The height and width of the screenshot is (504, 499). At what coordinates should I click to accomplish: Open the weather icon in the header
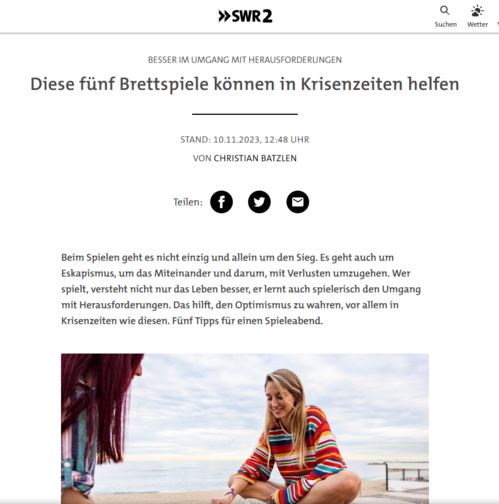pyautogui.click(x=477, y=11)
